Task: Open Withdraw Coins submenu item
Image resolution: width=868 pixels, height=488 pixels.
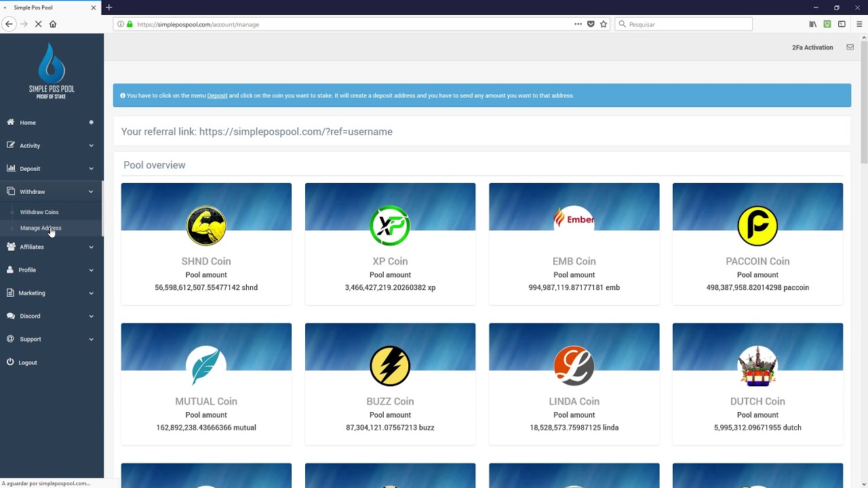Action: (x=39, y=212)
